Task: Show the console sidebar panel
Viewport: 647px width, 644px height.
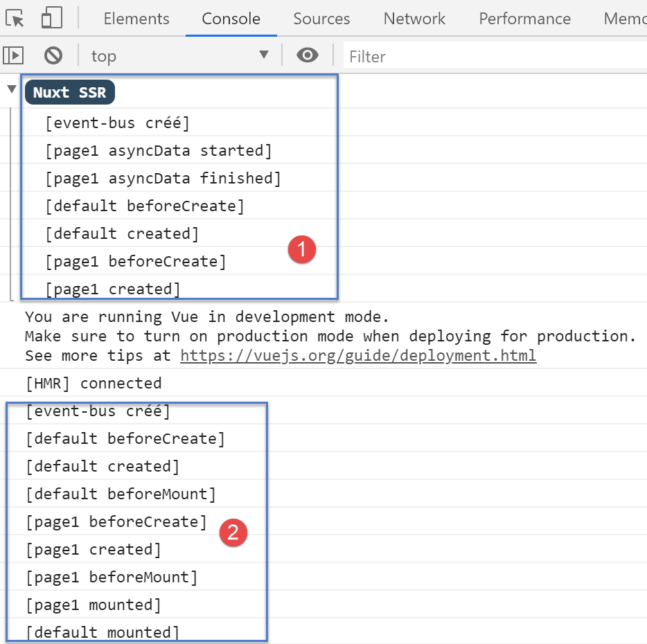Action: pyautogui.click(x=14, y=55)
